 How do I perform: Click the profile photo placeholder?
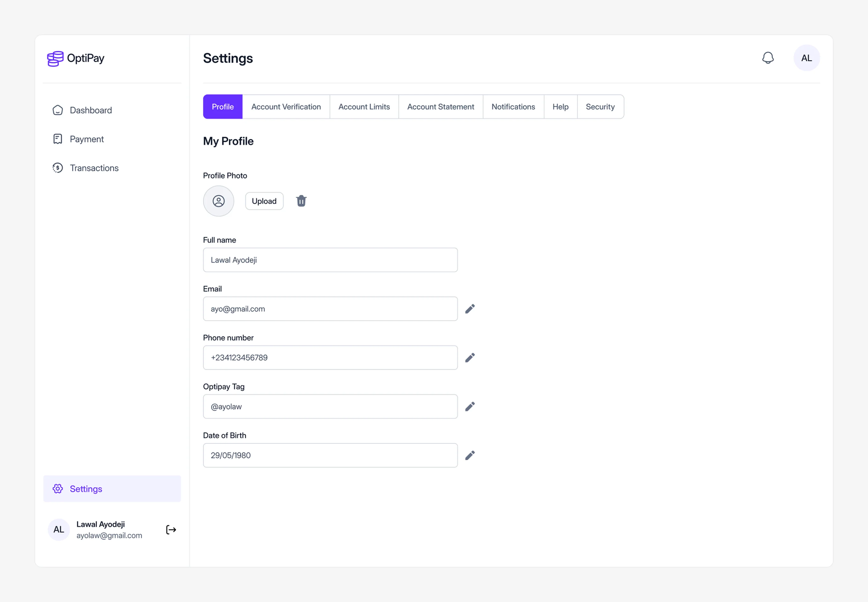point(219,201)
